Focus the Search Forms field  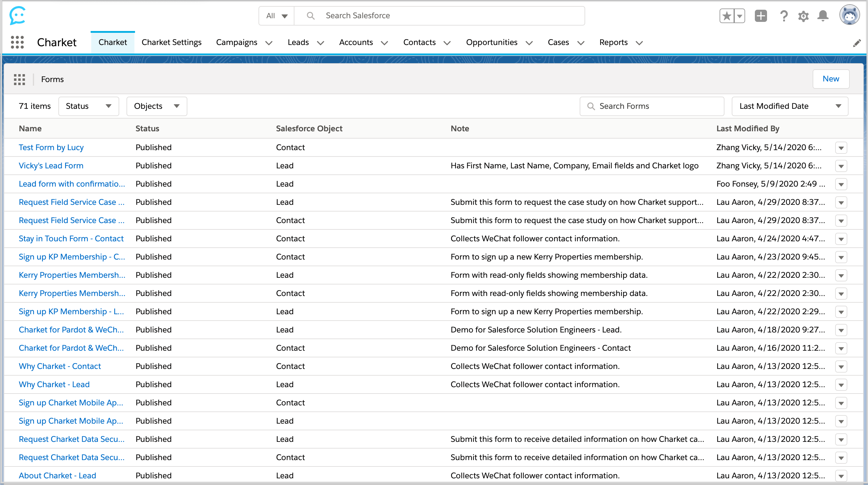[652, 106]
